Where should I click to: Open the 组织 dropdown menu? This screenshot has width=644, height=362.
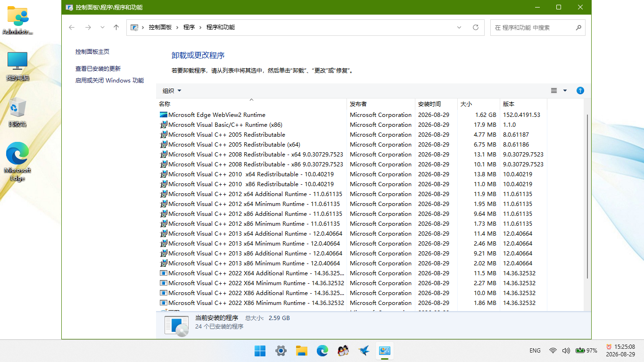172,90
